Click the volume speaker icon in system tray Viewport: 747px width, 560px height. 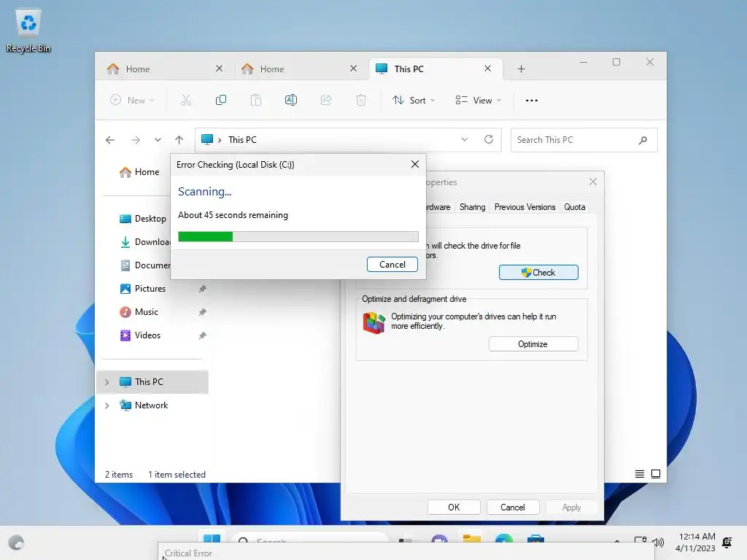click(659, 542)
